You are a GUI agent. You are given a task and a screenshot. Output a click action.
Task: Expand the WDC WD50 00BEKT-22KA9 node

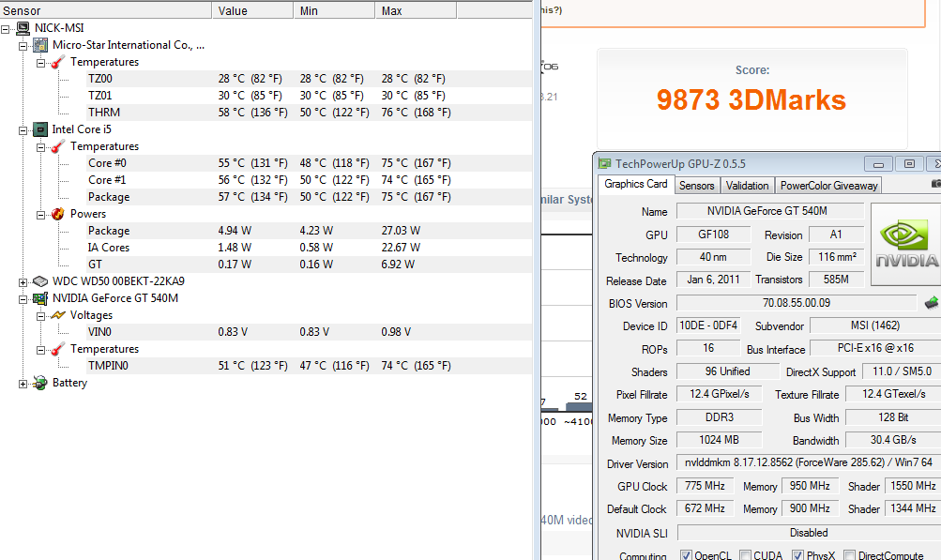click(23, 281)
